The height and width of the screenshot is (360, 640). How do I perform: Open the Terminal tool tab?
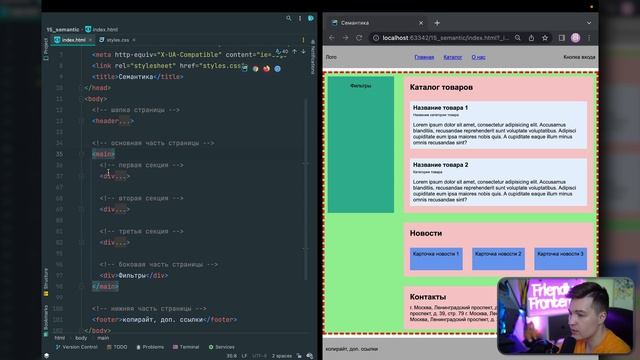coord(186,347)
